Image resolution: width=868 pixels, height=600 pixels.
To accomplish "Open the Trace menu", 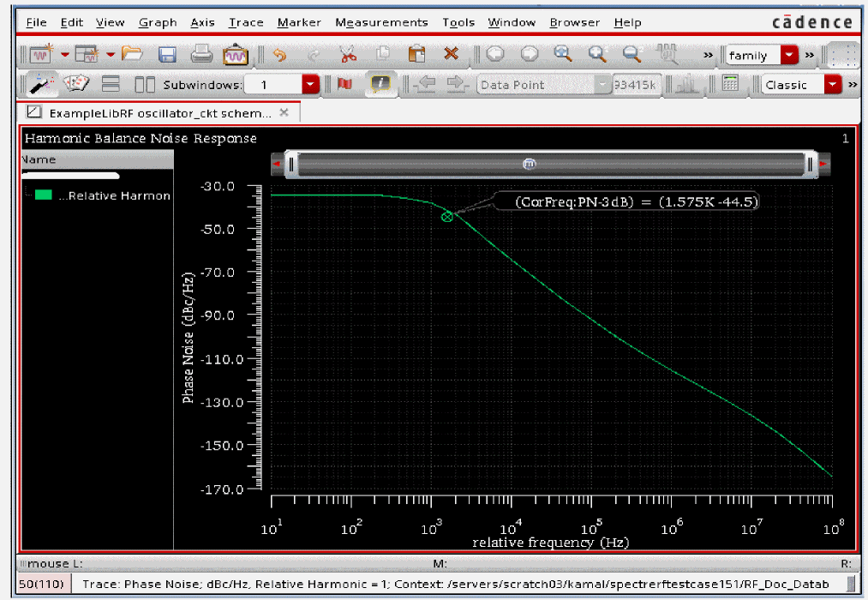I will click(246, 22).
